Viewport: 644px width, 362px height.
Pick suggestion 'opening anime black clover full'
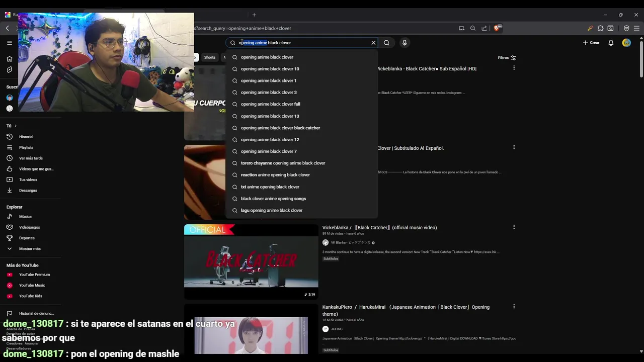(301, 104)
